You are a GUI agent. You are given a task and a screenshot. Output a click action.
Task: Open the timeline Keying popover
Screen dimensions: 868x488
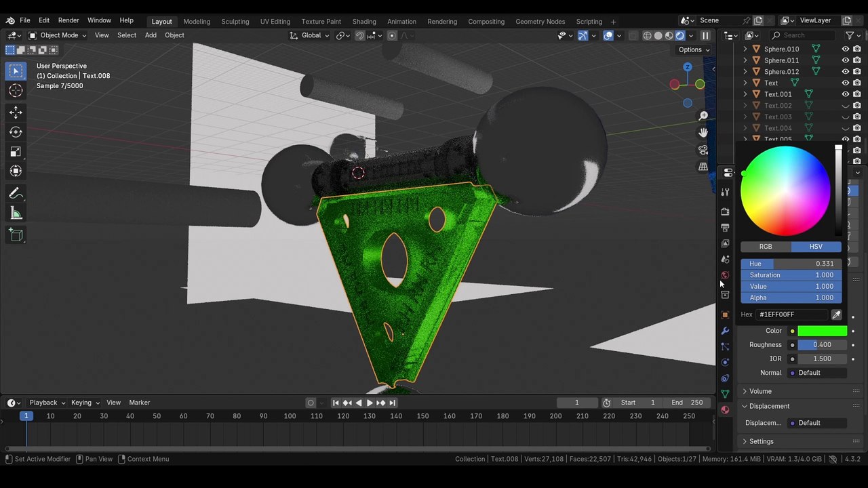tap(84, 403)
